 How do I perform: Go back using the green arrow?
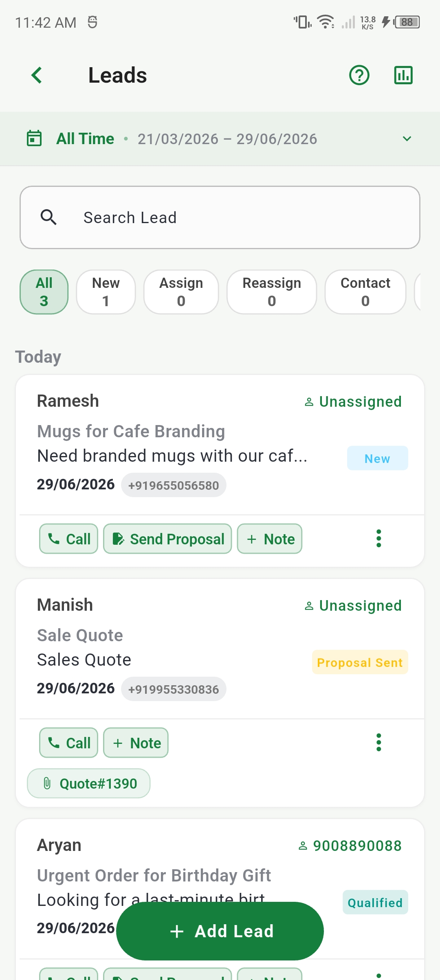(37, 75)
